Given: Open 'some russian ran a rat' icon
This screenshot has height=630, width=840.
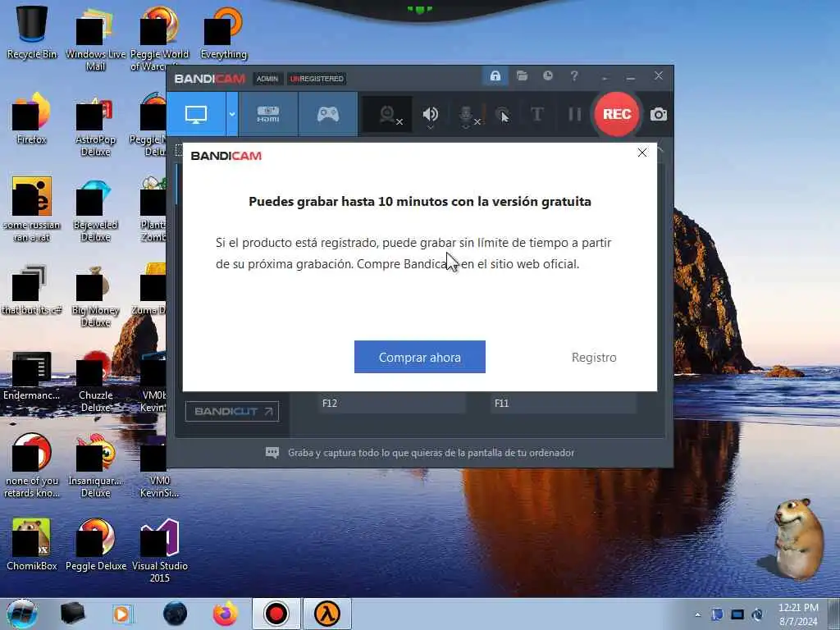Looking at the screenshot, I should [32, 209].
